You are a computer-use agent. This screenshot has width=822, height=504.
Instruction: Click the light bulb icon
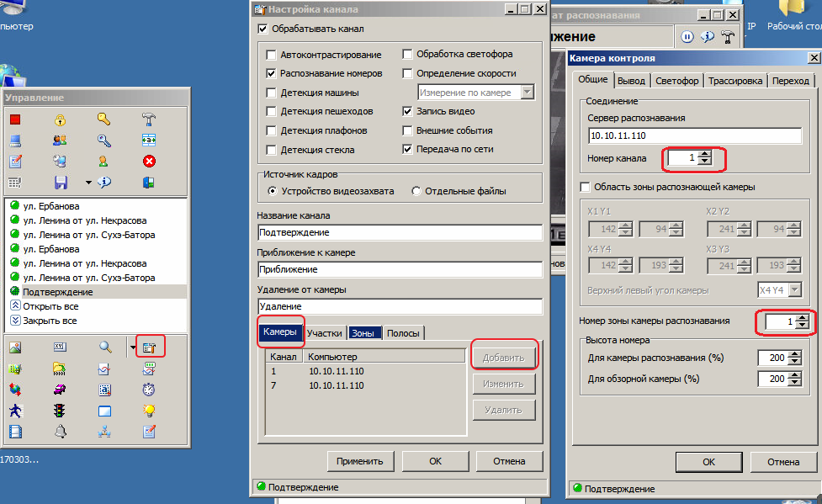149,411
